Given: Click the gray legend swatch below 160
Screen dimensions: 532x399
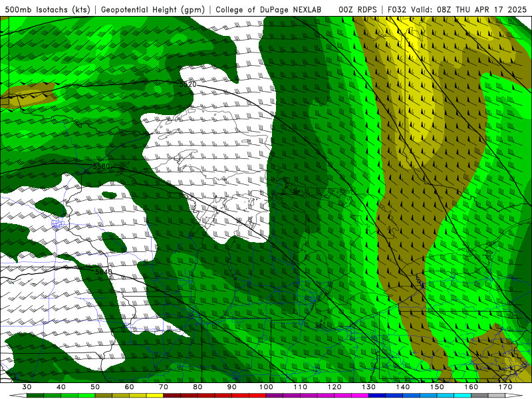Looking at the screenshot, I should pos(479,396).
